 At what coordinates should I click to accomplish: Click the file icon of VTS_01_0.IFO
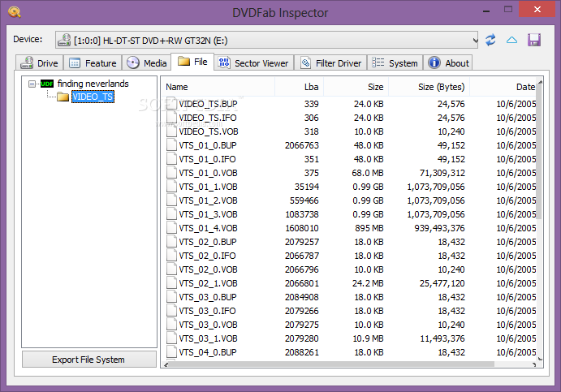(x=172, y=159)
